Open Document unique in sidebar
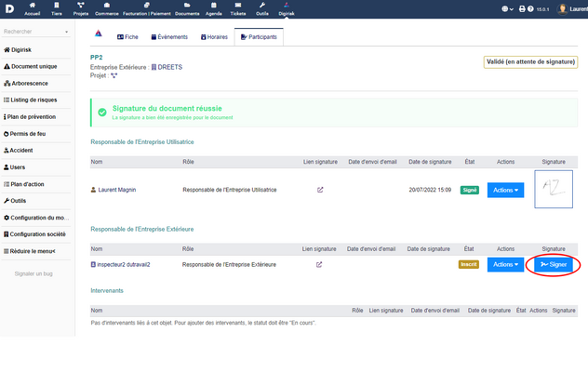Viewport: 588px width, 372px height. coord(31,66)
